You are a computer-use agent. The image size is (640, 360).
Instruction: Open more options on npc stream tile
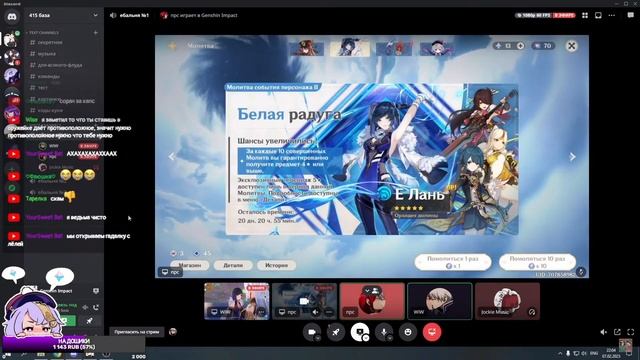(x=329, y=312)
